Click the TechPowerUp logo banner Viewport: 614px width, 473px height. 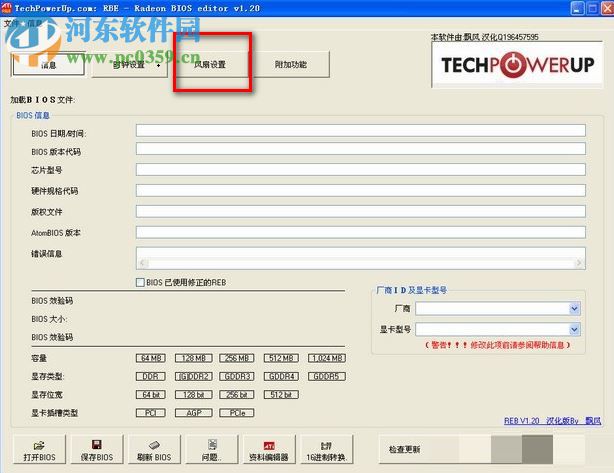517,65
